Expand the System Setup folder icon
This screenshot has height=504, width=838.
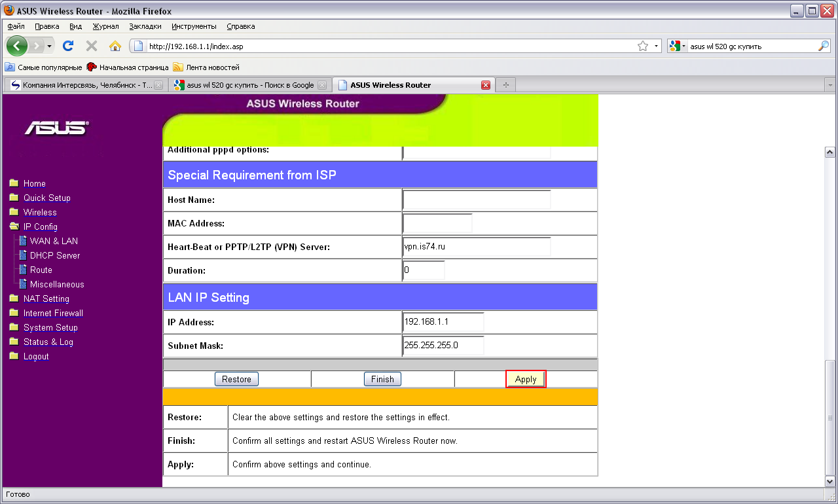[14, 327]
